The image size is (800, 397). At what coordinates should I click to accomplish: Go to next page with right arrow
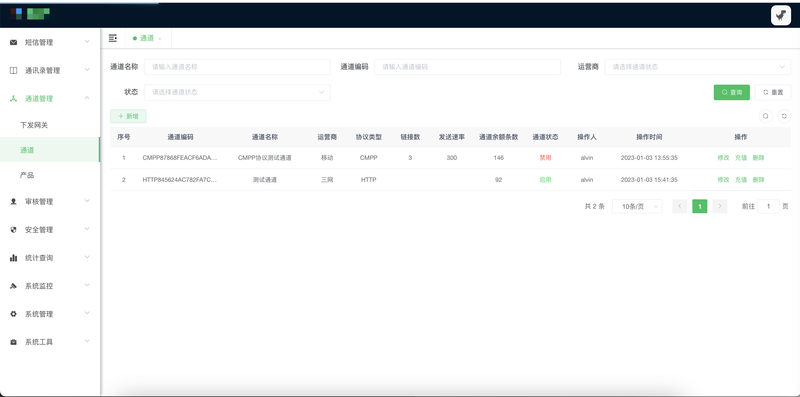tap(720, 206)
